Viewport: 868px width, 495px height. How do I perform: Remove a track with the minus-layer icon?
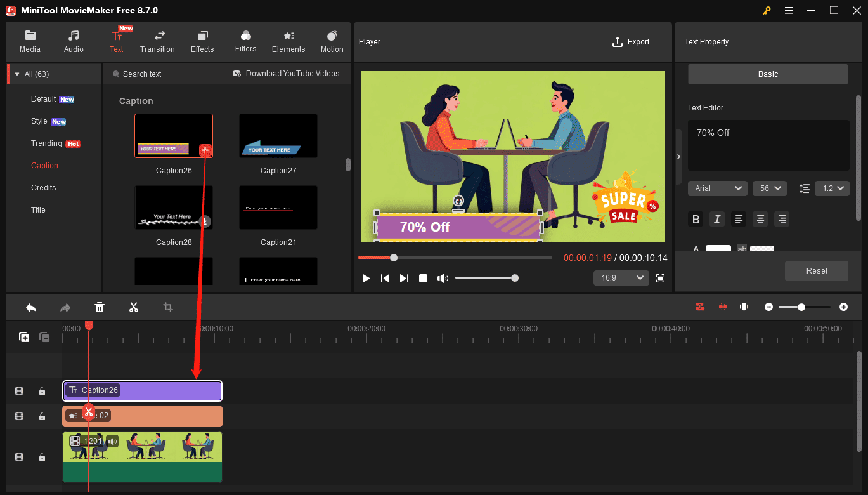[x=44, y=338]
